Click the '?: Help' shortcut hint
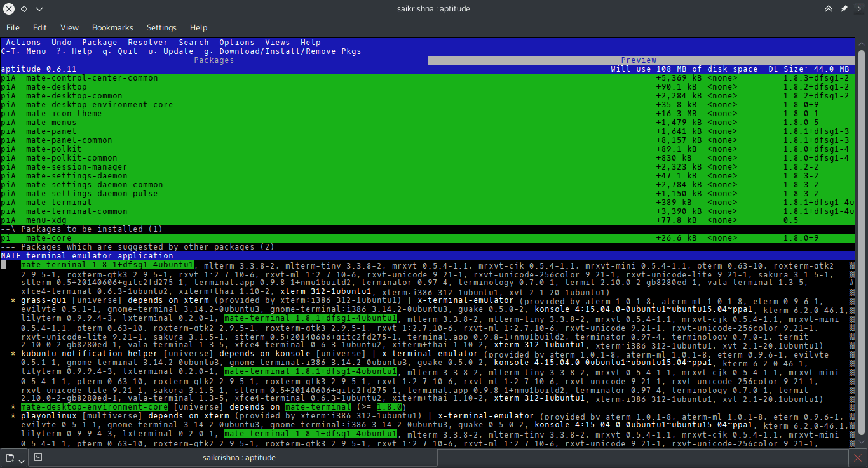 click(74, 51)
